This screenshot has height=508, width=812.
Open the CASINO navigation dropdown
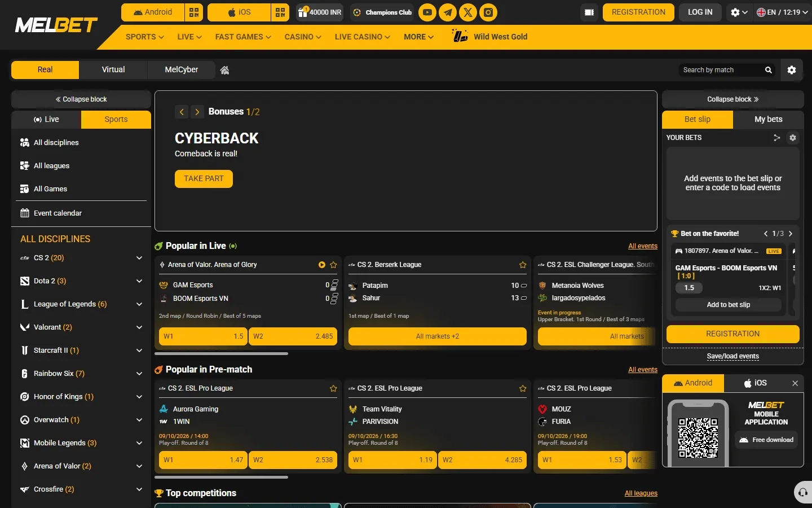pyautogui.click(x=303, y=37)
